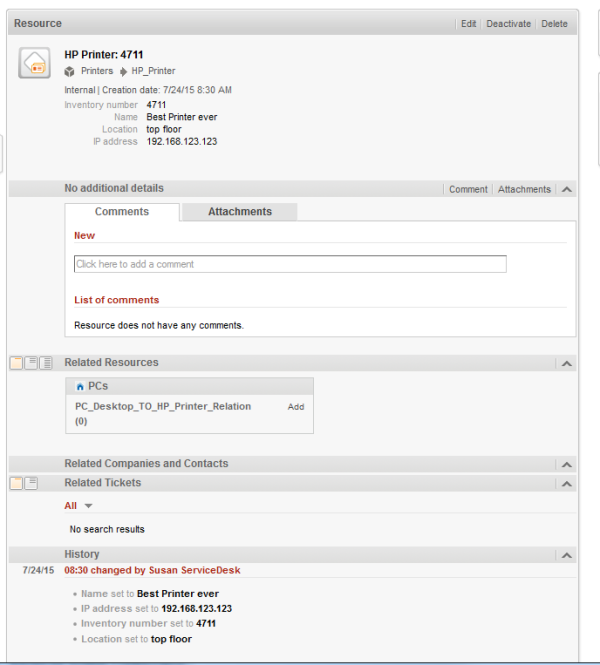Select first view icon in Related Resources

[x=16, y=363]
